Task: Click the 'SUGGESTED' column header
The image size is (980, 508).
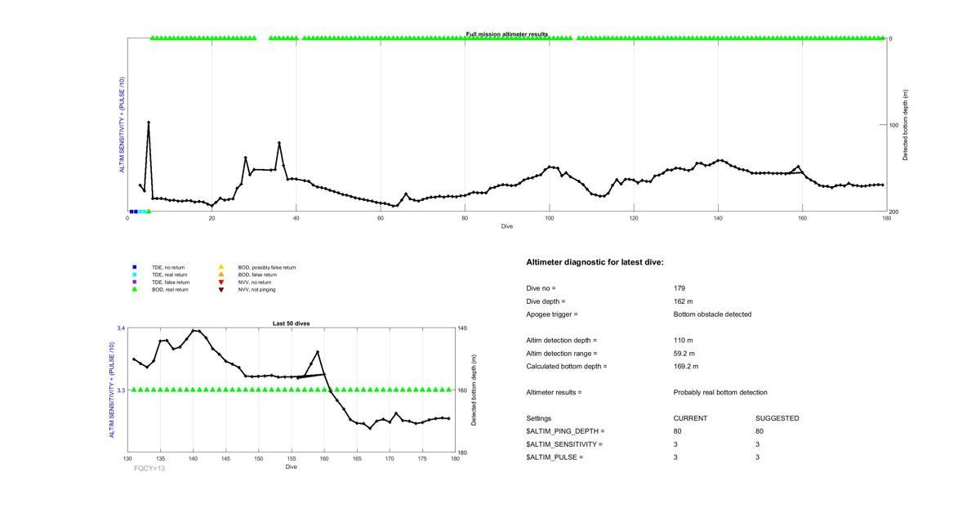Action: [x=777, y=418]
